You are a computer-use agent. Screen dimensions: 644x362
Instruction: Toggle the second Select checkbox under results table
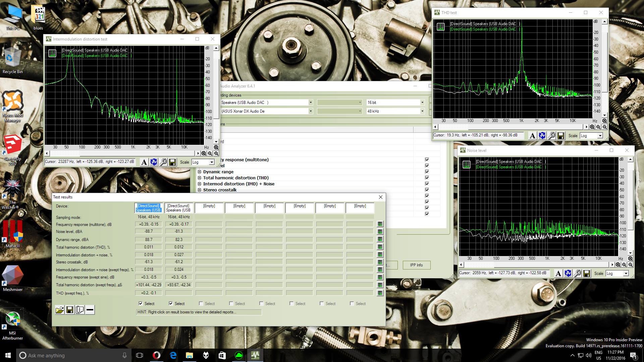(171, 303)
